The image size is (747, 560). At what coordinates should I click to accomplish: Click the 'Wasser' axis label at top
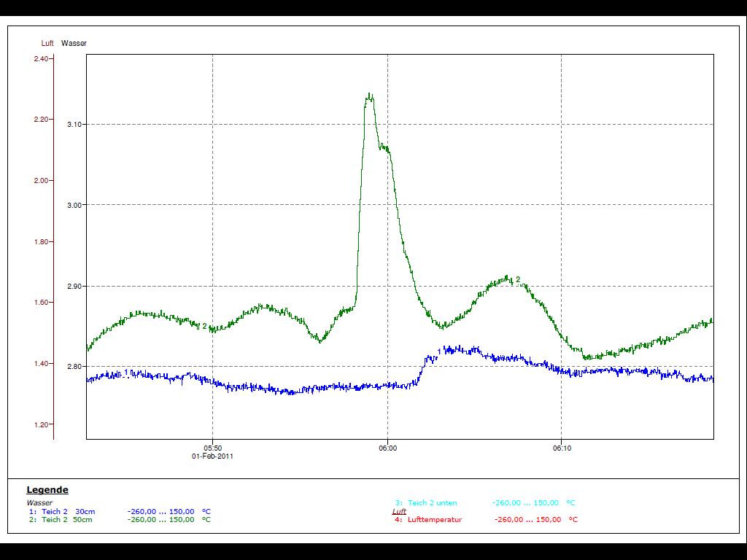coord(74,44)
